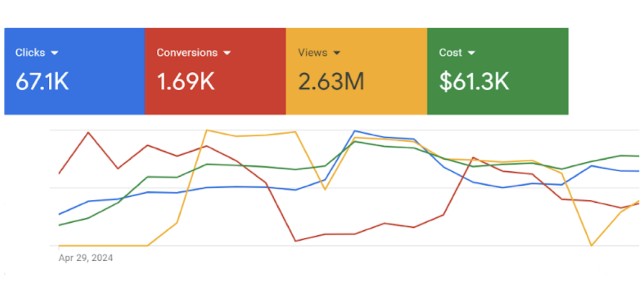The image size is (644, 300).
Task: Click the blue line's starting point at left
Action: point(59,214)
